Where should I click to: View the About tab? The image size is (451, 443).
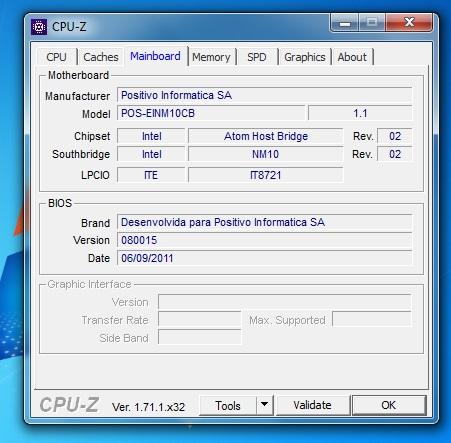click(x=352, y=57)
